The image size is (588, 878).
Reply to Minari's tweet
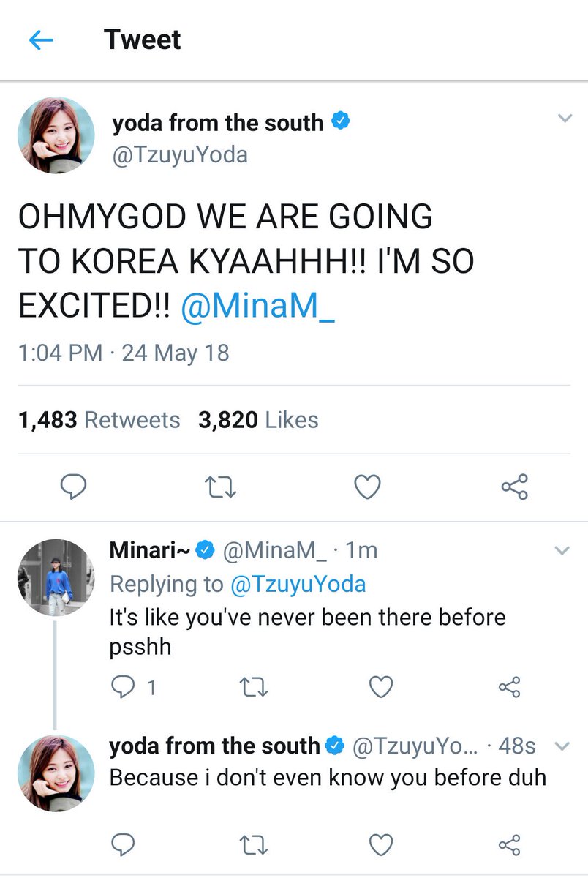pyautogui.click(x=121, y=687)
